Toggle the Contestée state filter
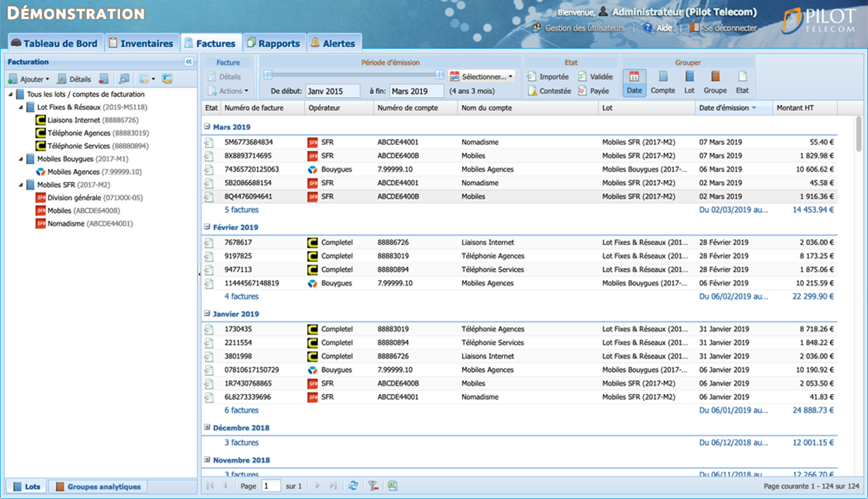868x499 pixels. tap(549, 91)
